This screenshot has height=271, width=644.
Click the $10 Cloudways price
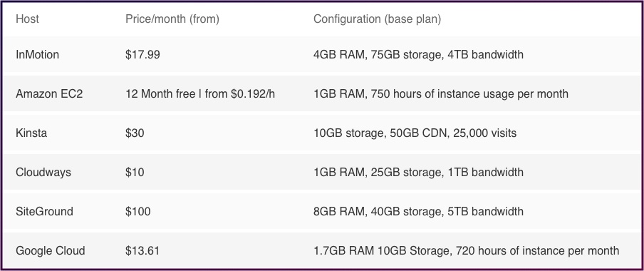coord(135,172)
